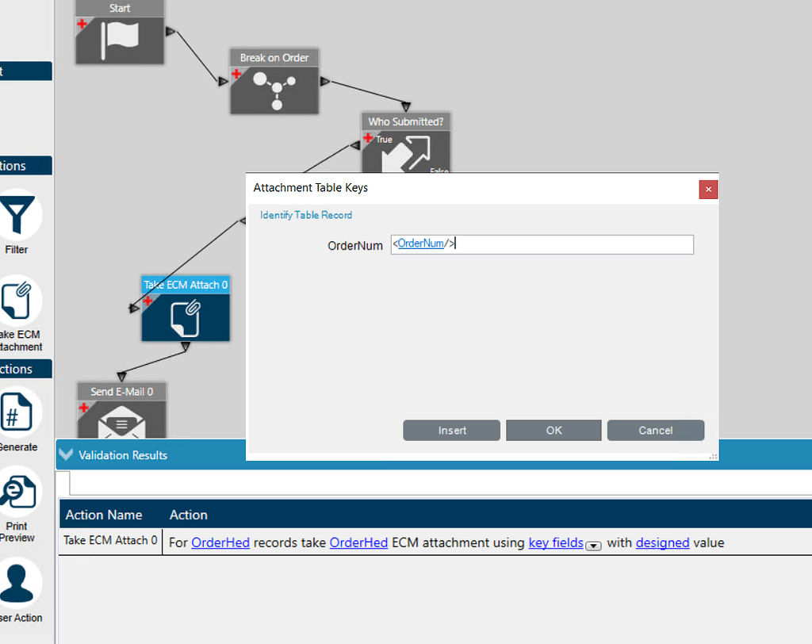Open the key fields dropdown arrow
Screen dimensions: 812x644
pos(593,546)
